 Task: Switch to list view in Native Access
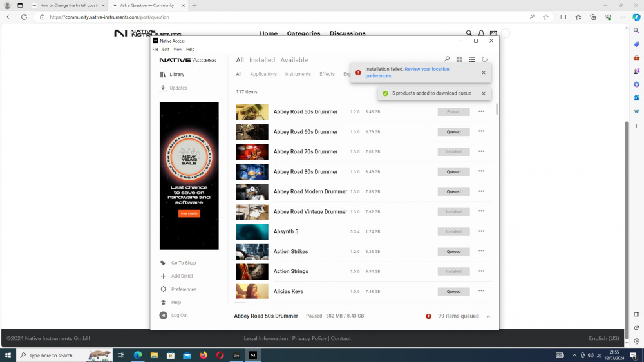472,59
